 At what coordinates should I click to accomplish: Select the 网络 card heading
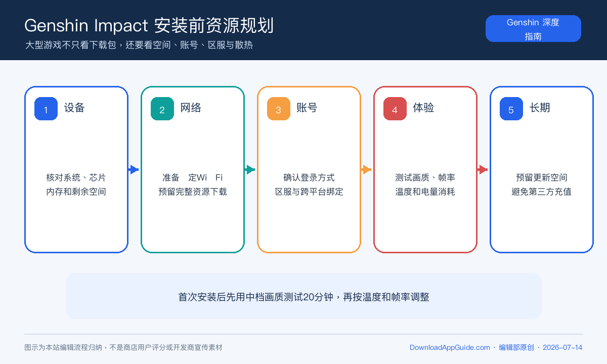[x=191, y=108]
